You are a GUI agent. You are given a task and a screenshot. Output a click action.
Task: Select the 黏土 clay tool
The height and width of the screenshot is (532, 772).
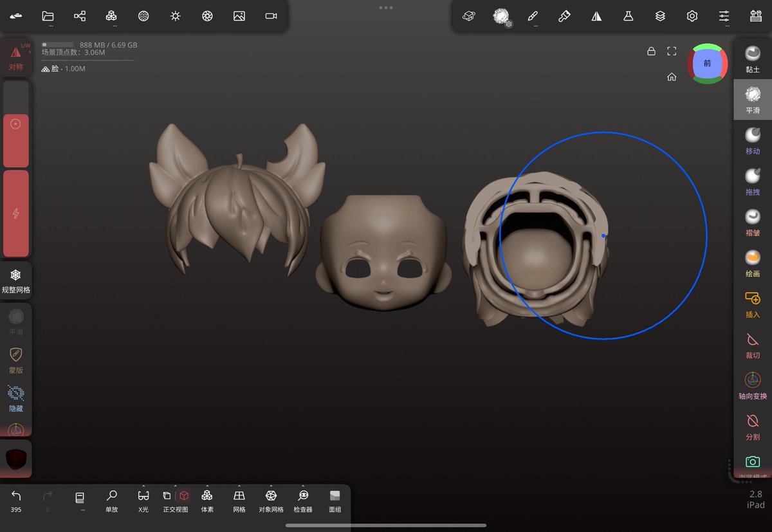coord(753,59)
